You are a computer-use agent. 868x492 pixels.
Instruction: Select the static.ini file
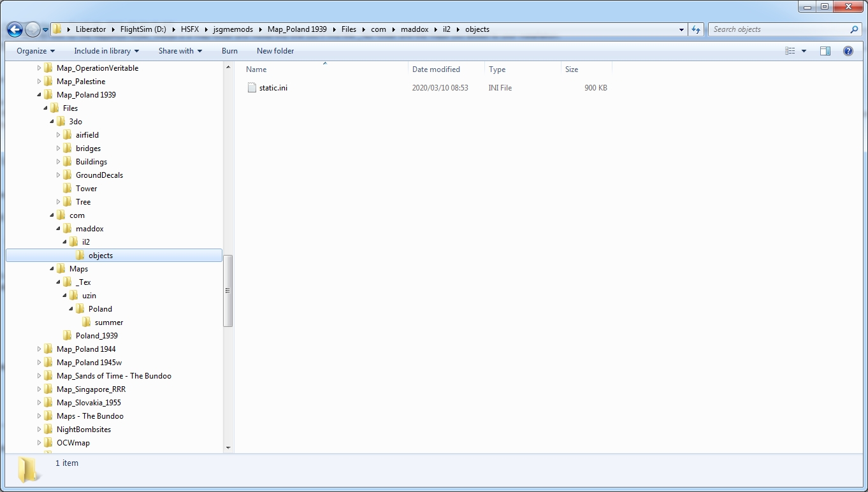coord(273,88)
